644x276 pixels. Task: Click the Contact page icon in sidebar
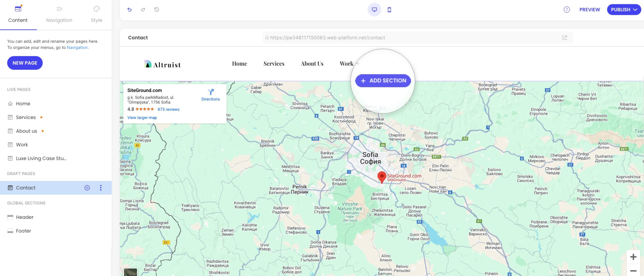tap(10, 188)
